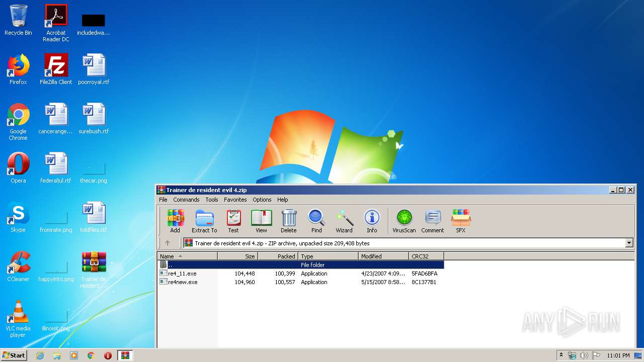Sort files by Modified column
Image resolution: width=644 pixels, height=362 pixels.
coord(384,256)
